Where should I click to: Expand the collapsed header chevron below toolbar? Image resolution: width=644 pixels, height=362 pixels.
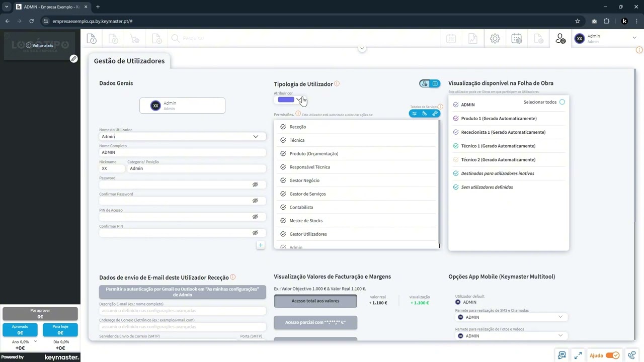[x=362, y=48]
